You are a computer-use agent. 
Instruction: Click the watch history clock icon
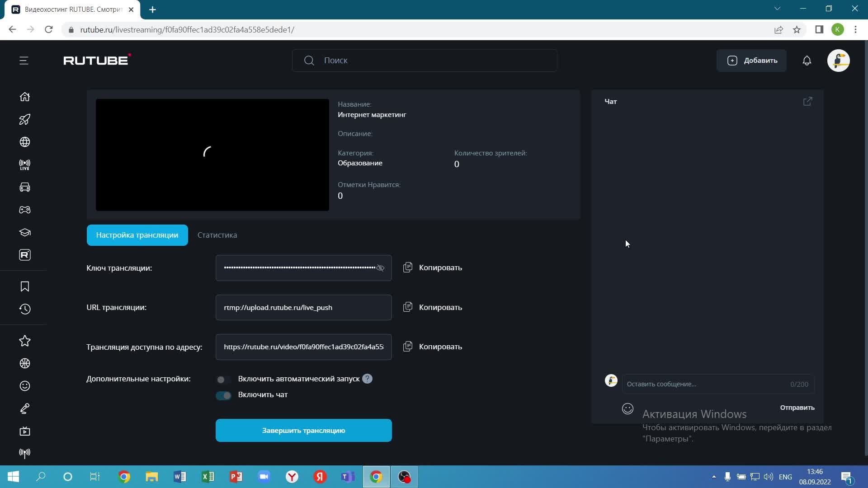click(x=25, y=309)
